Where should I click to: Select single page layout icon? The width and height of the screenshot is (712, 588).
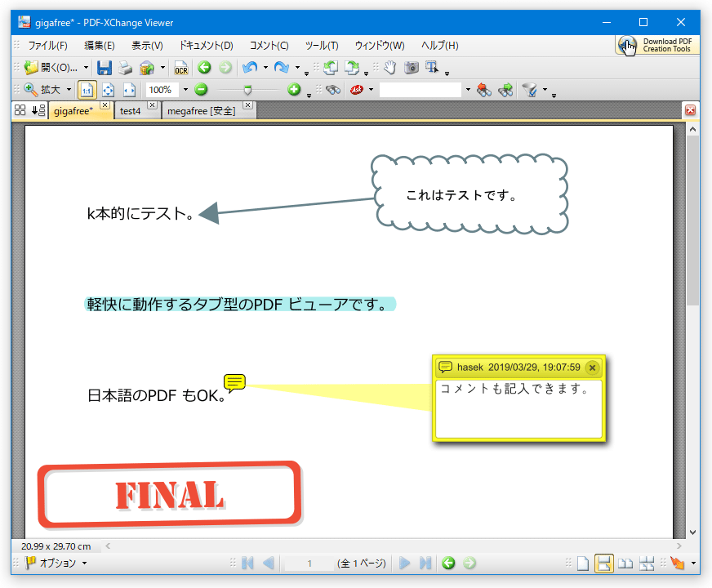pos(583,563)
